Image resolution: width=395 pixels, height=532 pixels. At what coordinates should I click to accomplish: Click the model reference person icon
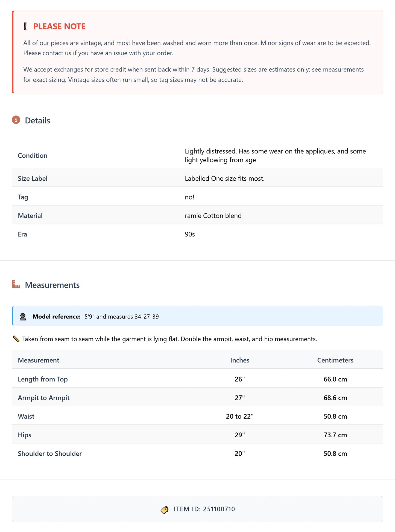[x=23, y=317]
